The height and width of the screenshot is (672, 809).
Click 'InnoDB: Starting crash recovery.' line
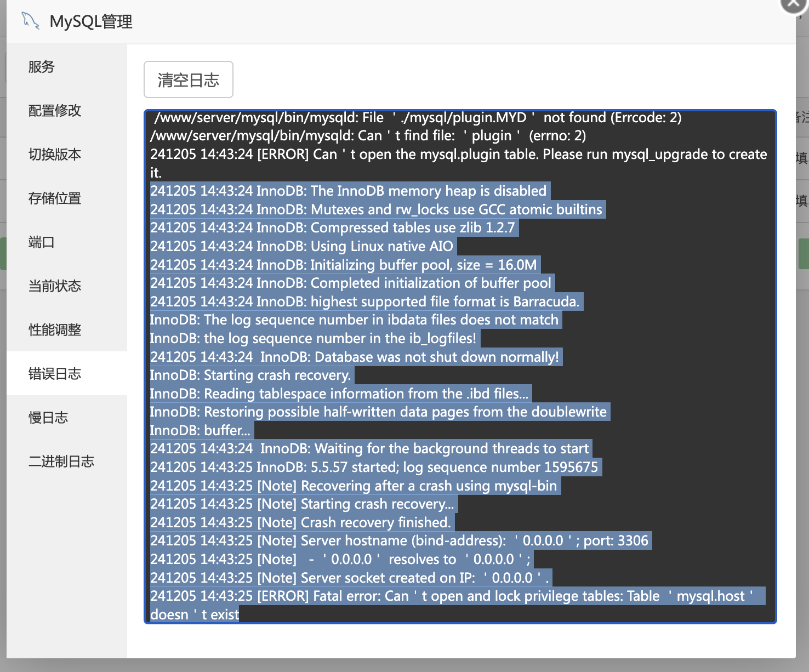click(x=250, y=375)
